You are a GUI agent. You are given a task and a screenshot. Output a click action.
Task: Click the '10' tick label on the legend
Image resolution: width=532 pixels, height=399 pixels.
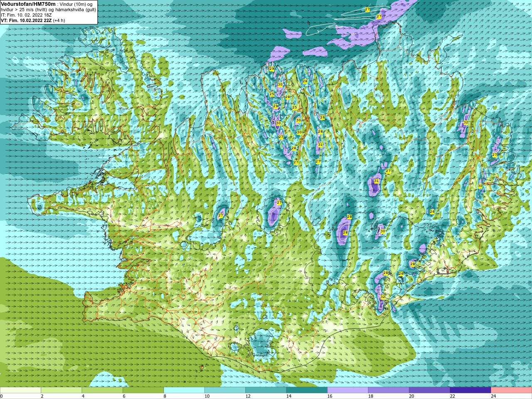pos(207,396)
